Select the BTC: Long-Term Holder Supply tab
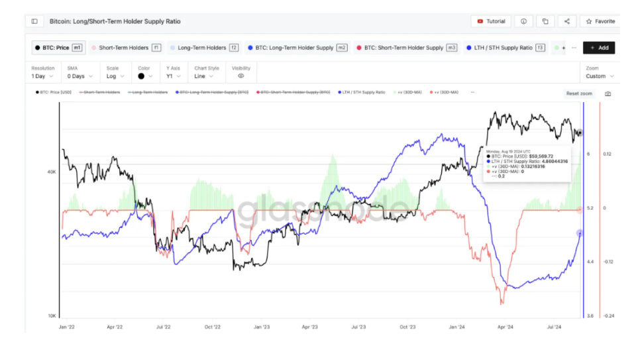644x342 pixels. click(297, 48)
